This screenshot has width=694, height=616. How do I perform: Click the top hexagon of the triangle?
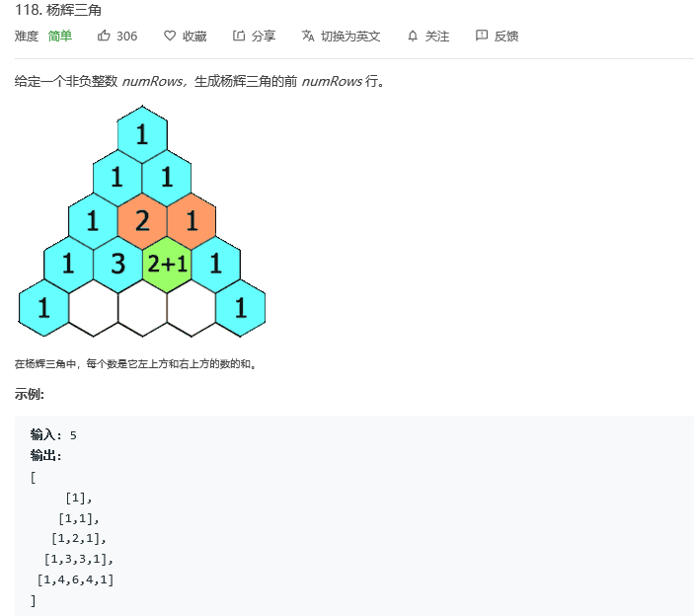tap(142, 134)
